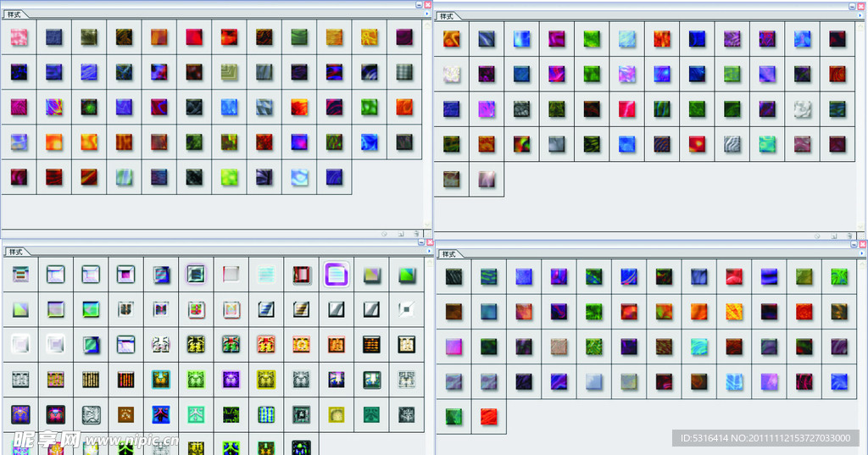Select the green style in the bottom-right last row
Screen dimensions: 868x455
tap(453, 416)
